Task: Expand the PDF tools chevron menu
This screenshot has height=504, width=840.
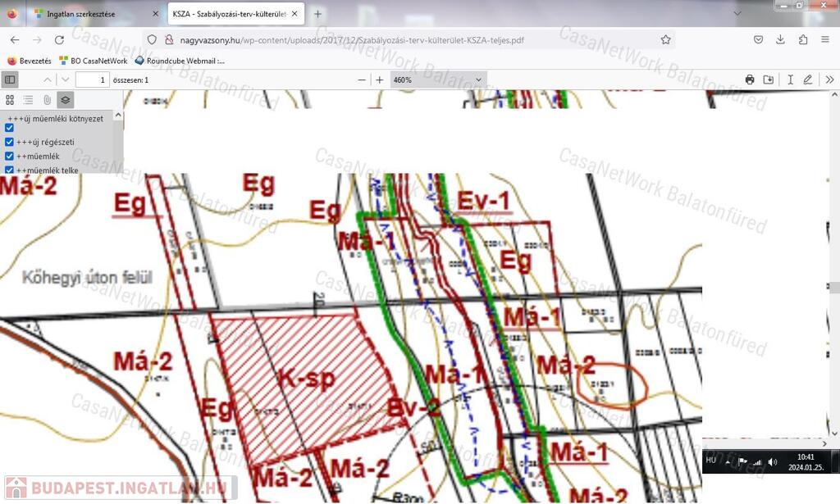Action: (829, 79)
